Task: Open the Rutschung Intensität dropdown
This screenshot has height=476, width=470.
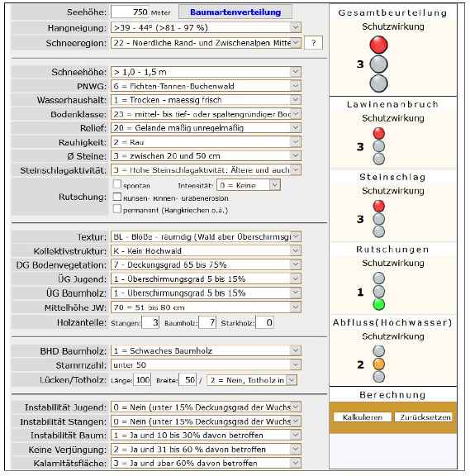Action: click(249, 185)
